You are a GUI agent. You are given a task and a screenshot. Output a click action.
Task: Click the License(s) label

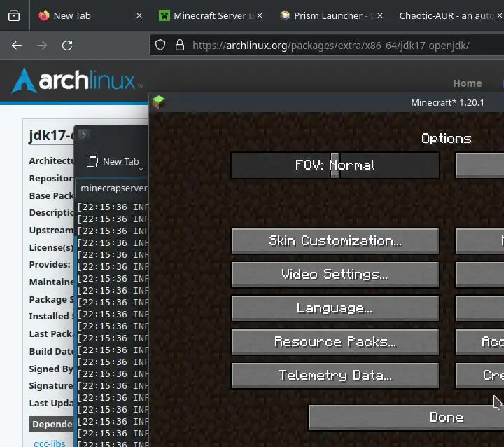51,247
